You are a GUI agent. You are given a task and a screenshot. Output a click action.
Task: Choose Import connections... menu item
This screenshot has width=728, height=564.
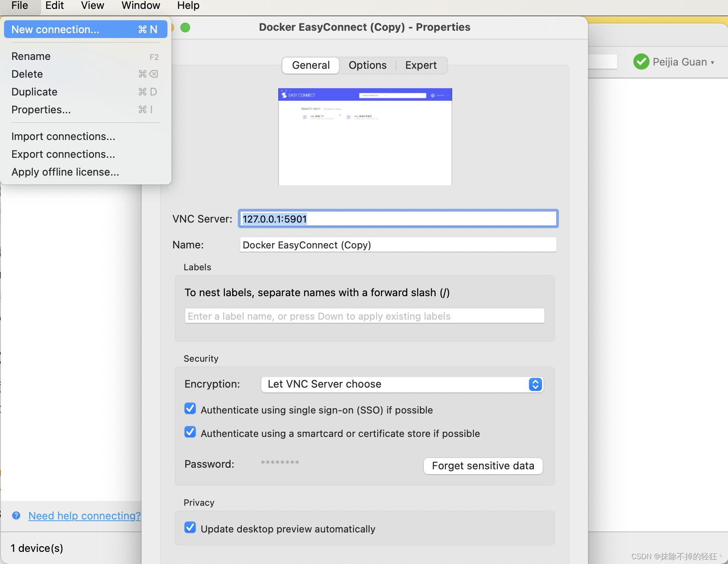click(x=86, y=136)
